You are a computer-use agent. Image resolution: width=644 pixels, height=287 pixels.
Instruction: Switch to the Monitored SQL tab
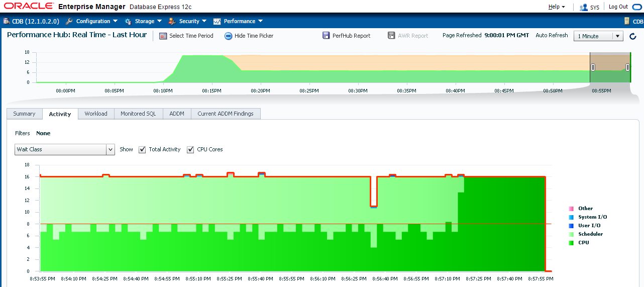pyautogui.click(x=138, y=114)
